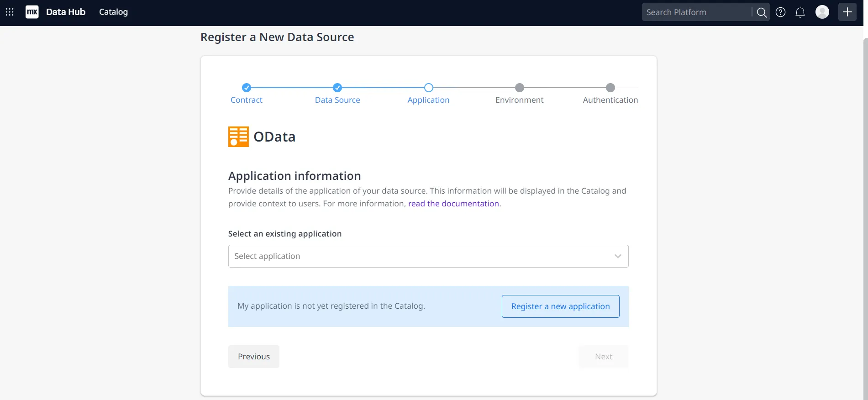Click the Mendix mx logo
Image resolution: width=868 pixels, height=400 pixels.
32,12
